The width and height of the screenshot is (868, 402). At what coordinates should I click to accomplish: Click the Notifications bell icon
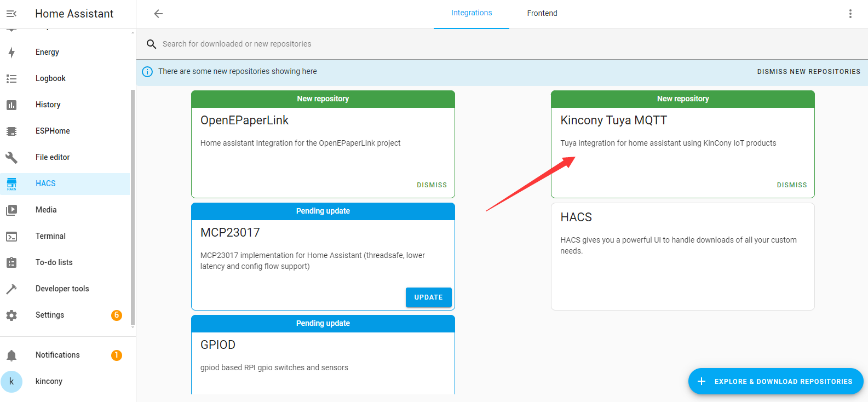pos(12,355)
